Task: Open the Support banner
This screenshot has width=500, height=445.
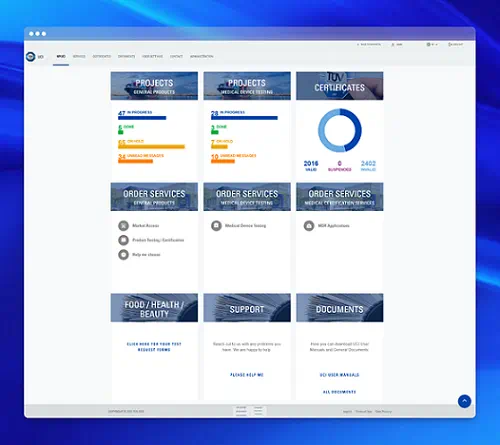Action: coord(247,308)
